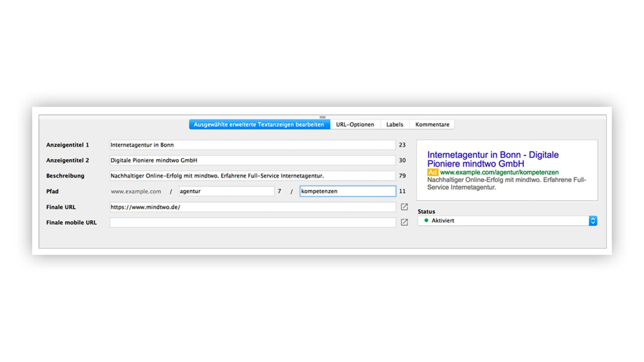This screenshot has width=644, height=362.
Task: Click the 'Finale mobile URL' label
Action: (71, 222)
